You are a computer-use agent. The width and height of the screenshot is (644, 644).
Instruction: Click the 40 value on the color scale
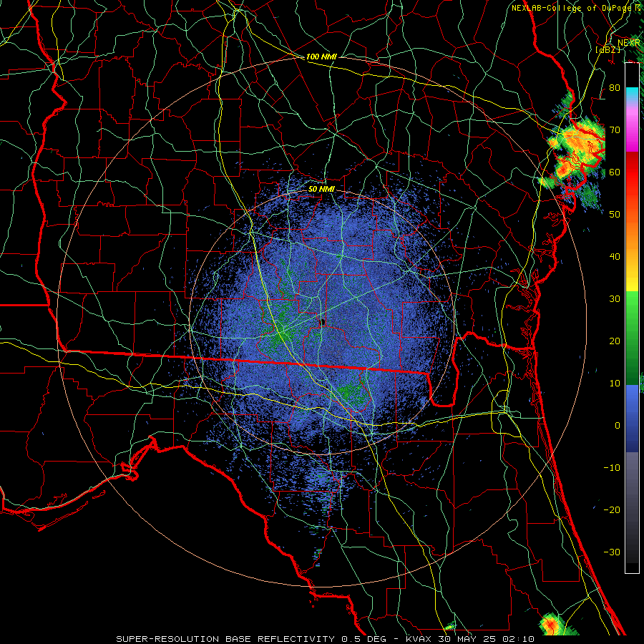615,257
